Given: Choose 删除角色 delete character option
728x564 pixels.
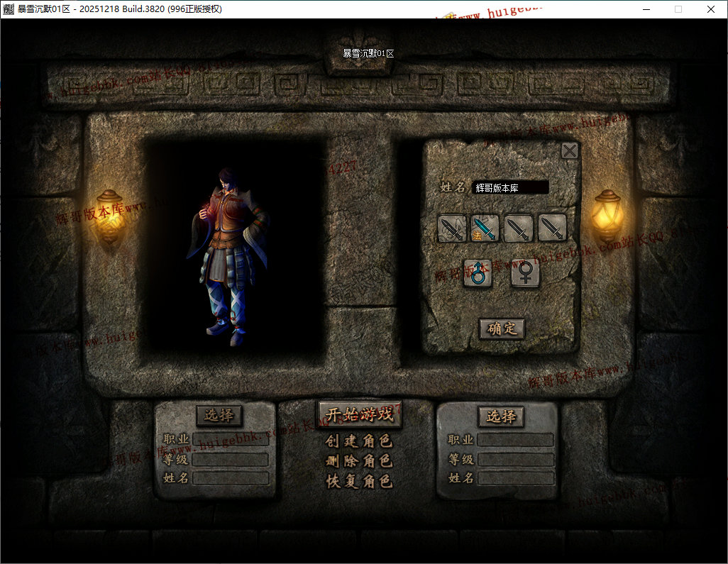Looking at the screenshot, I should (359, 461).
